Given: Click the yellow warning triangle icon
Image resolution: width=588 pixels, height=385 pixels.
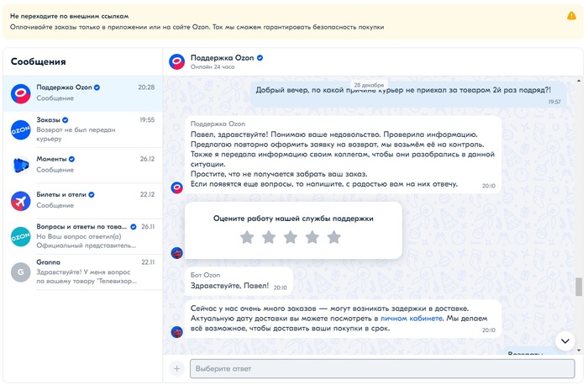Looking at the screenshot, I should [x=571, y=16].
